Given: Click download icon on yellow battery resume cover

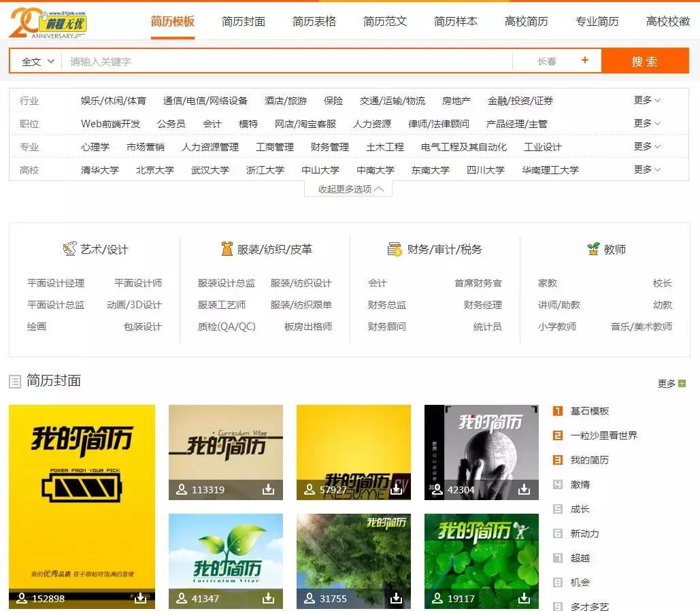Looking at the screenshot, I should click(140, 599).
